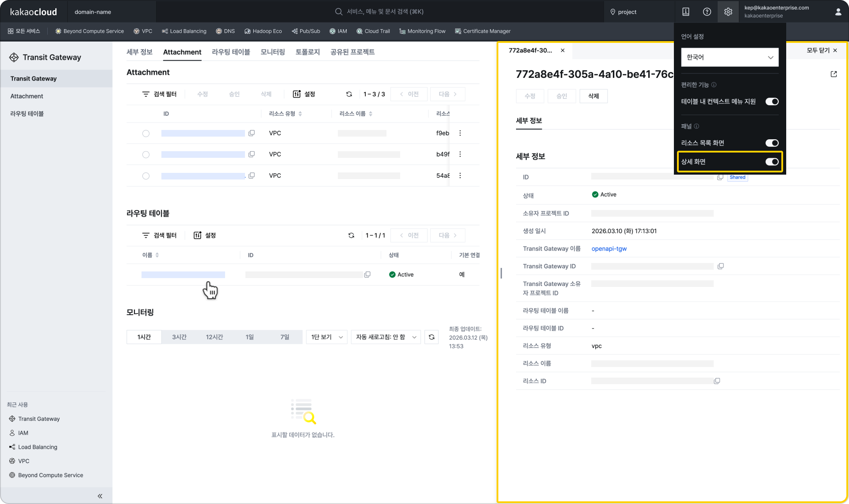
Task: Refresh the Attachment table list
Action: click(x=349, y=94)
